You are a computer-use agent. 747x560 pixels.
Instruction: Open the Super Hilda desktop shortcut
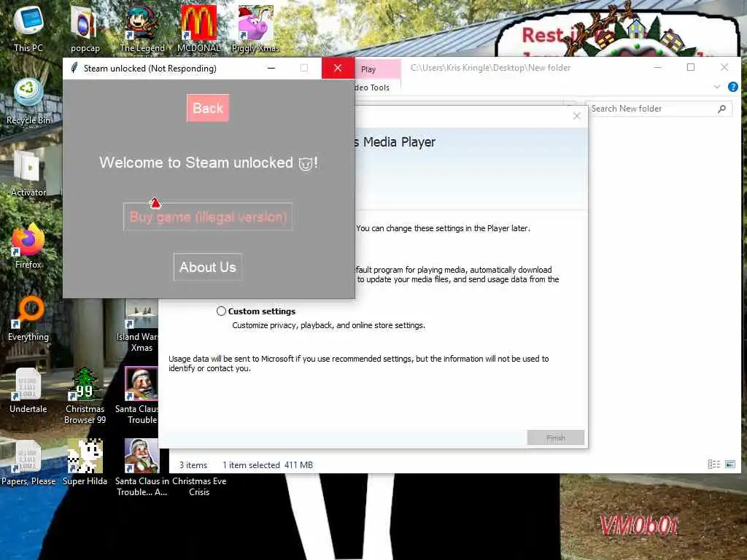85,463
